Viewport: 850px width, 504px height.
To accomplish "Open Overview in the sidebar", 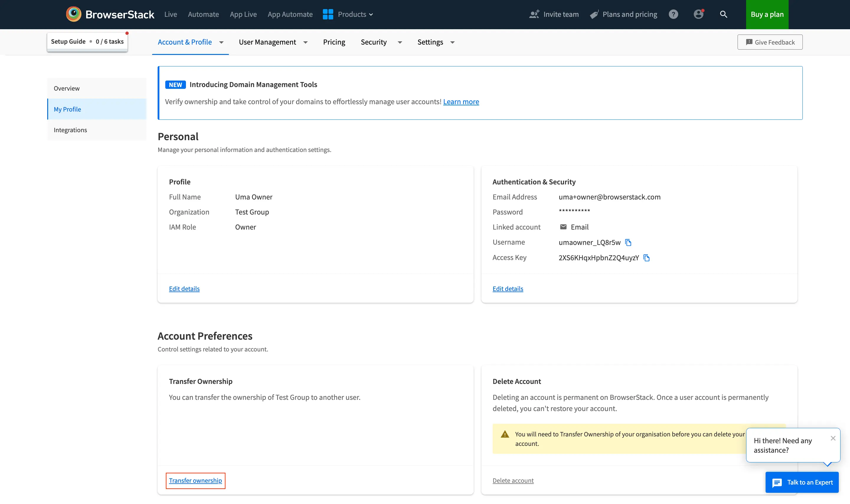I will (97, 88).
